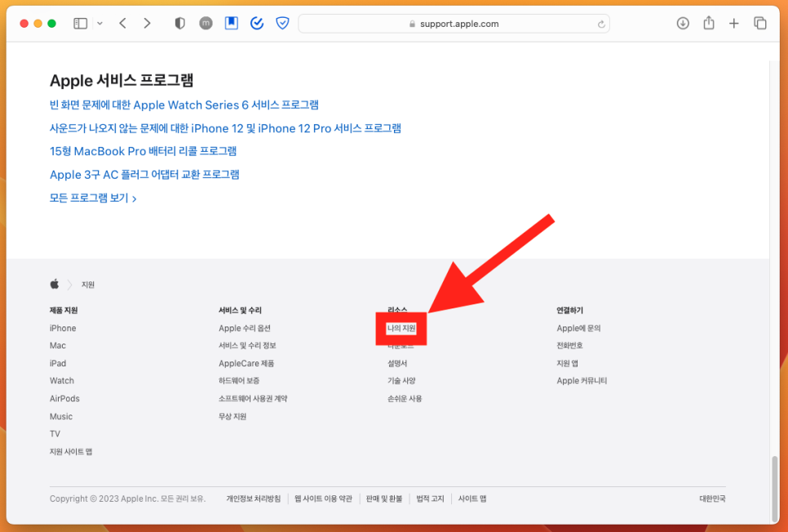Open the Share icon in the toolbar
The width and height of the screenshot is (788, 532).
click(x=709, y=23)
